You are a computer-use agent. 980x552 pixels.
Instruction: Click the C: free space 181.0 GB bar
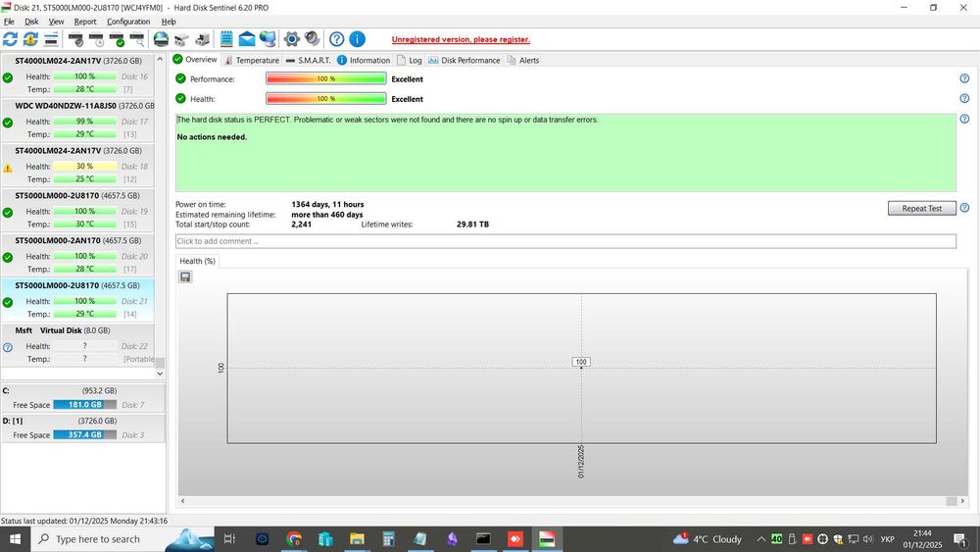(85, 405)
